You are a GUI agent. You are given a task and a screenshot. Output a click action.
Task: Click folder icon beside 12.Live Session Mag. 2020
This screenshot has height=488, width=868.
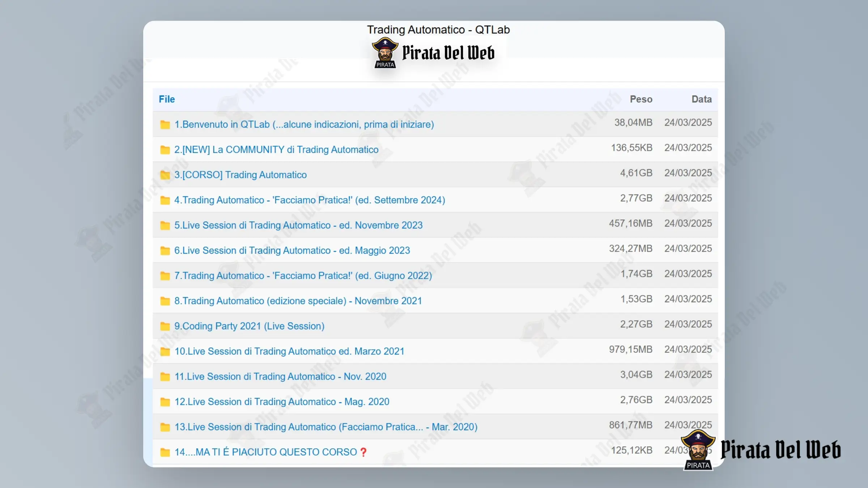165,402
